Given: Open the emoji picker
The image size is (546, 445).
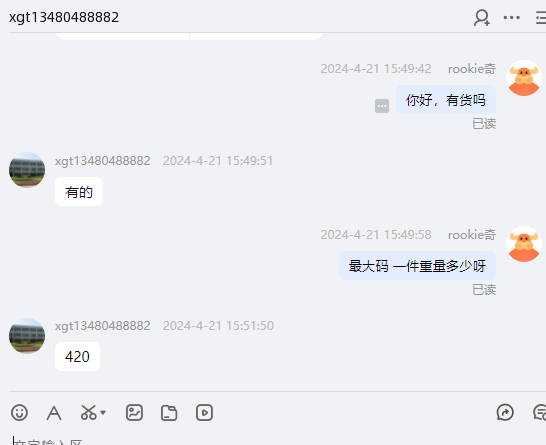Looking at the screenshot, I should tap(19, 413).
